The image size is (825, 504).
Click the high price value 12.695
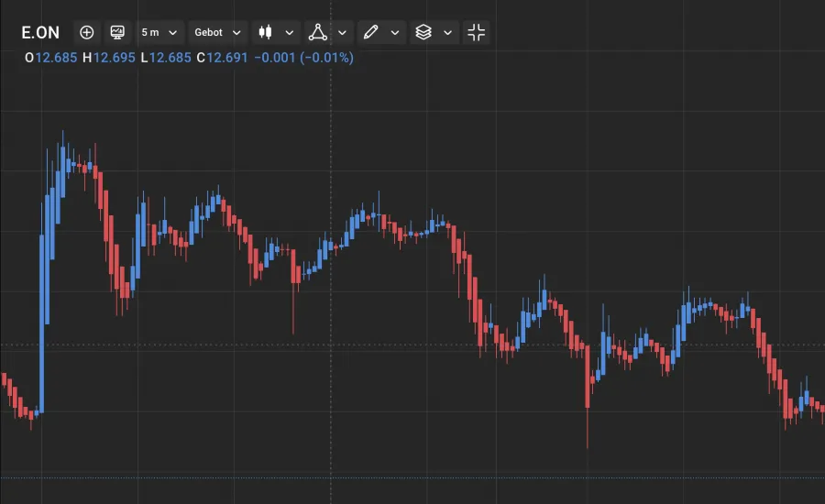pyautogui.click(x=115, y=58)
